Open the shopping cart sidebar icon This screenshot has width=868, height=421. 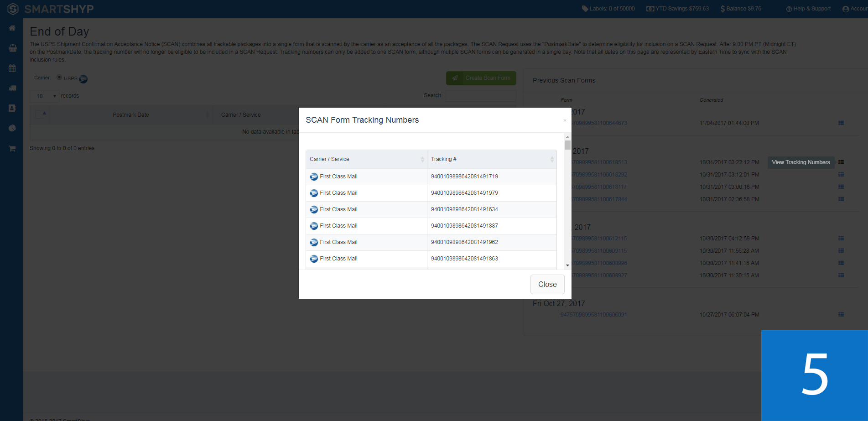12,149
